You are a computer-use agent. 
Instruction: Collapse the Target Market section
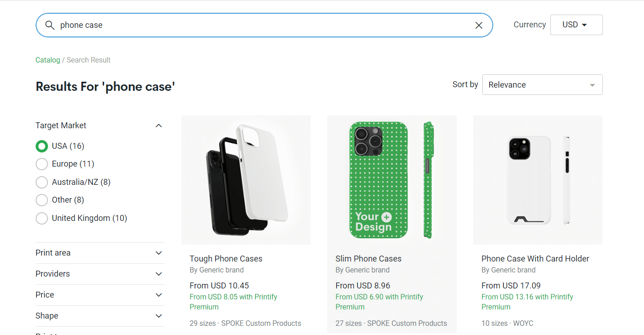158,126
